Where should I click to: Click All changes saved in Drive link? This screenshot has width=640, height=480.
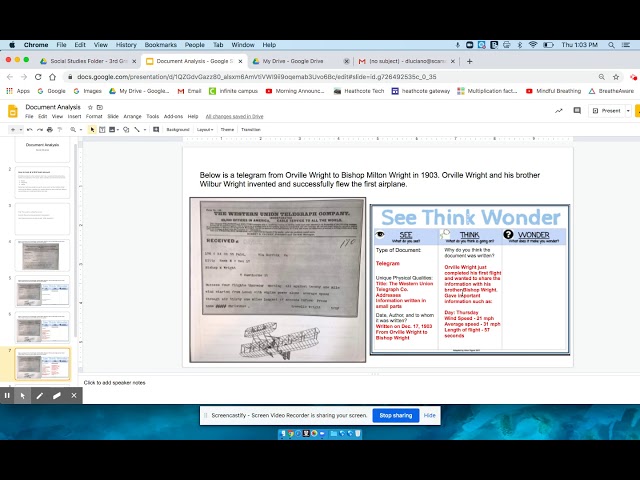point(234,116)
